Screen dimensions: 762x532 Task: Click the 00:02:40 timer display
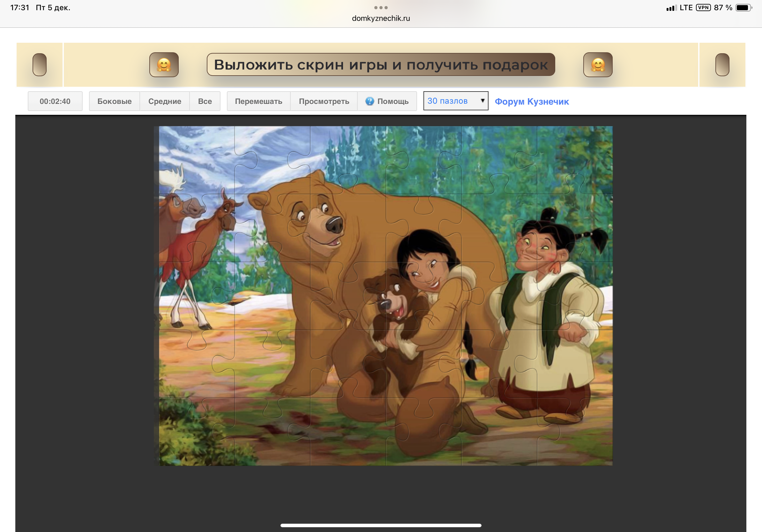55,101
